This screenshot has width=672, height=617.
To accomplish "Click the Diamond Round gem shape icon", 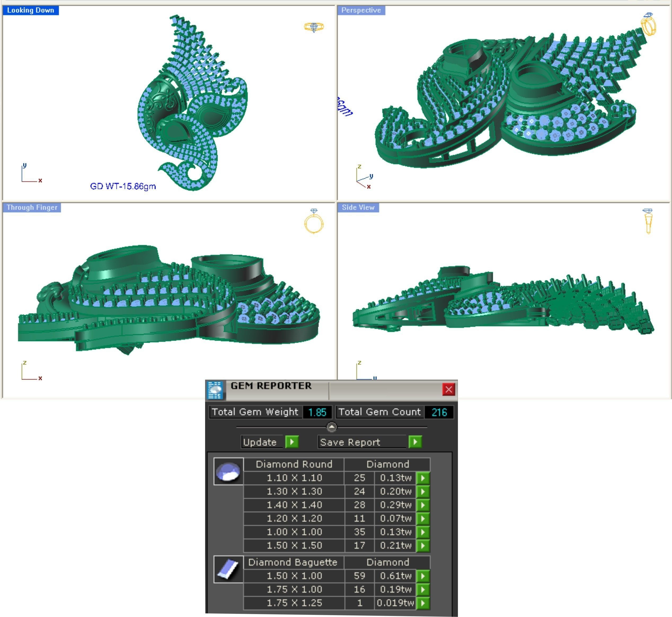I will (x=228, y=471).
